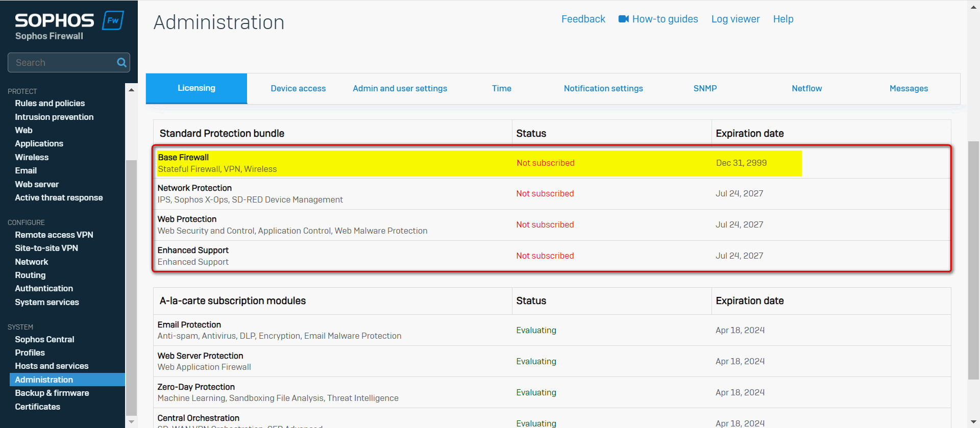
Task: Click Enhanced Support module title
Action: pos(193,250)
